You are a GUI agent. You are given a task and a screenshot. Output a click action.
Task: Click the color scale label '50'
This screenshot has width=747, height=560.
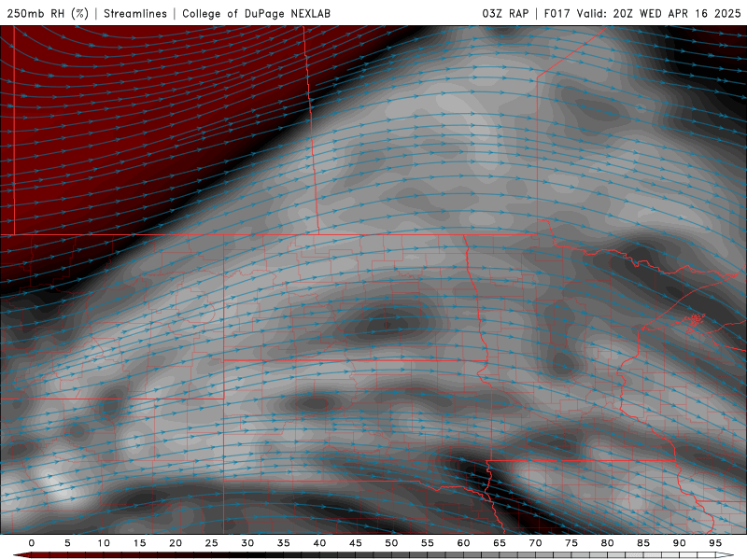point(391,543)
